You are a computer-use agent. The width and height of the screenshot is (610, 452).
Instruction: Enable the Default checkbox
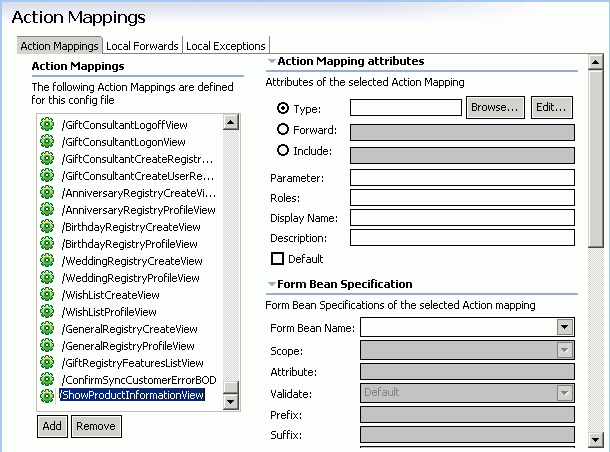click(x=278, y=259)
